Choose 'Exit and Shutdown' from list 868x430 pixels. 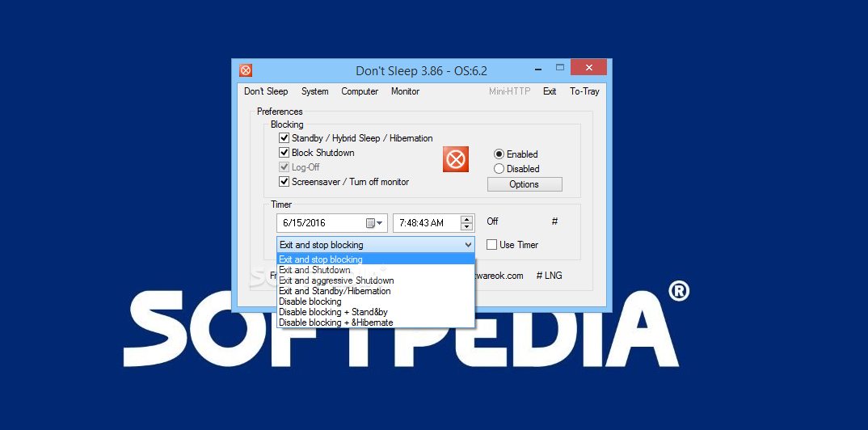pyautogui.click(x=376, y=270)
